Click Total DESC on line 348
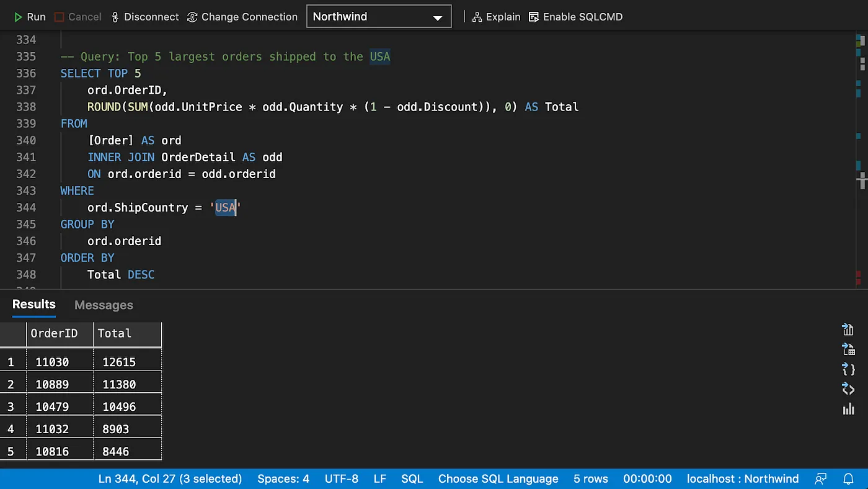Image resolution: width=868 pixels, height=489 pixels. coord(121,274)
